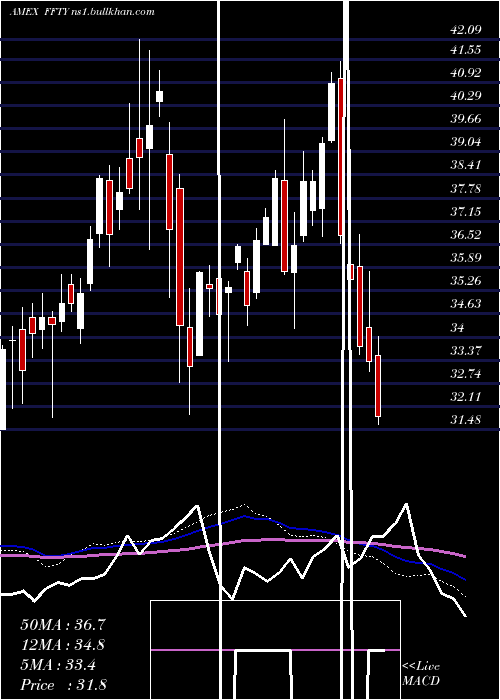Click the 34 price axis label
Image resolution: width=500 pixels, height=700 pixels.
[457, 327]
